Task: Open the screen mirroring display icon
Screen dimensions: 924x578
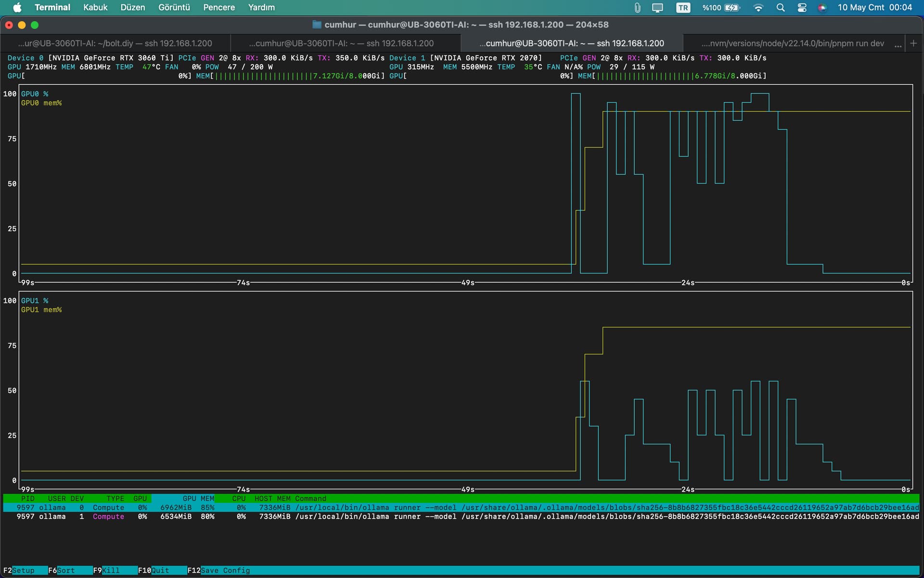Action: 657,7
